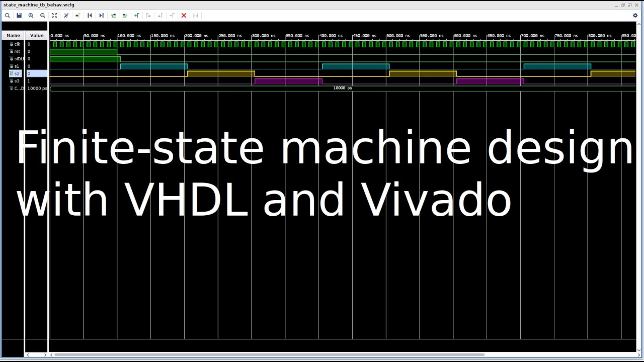Click the Next Marker icon

click(160, 16)
